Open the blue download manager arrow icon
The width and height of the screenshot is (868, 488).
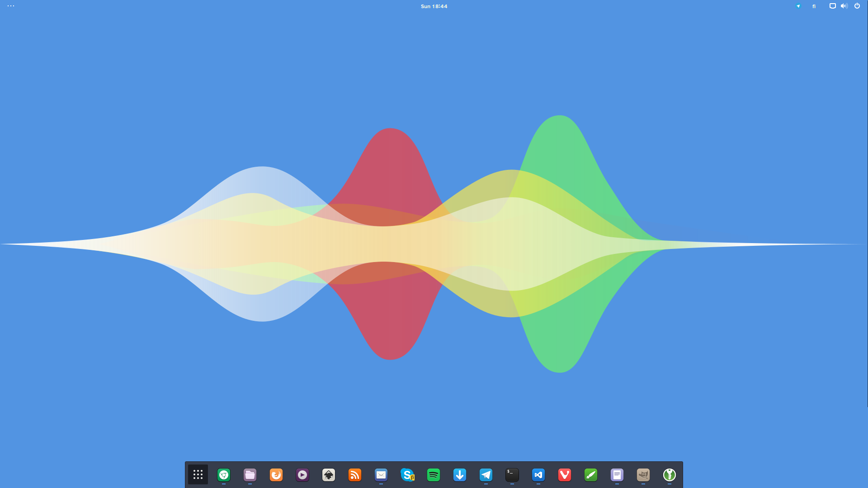(x=460, y=475)
